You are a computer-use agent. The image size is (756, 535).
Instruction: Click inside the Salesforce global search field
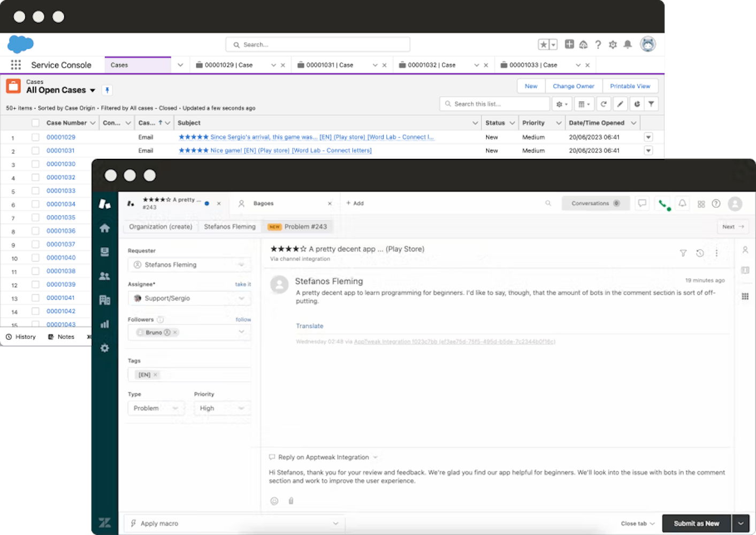[x=318, y=44]
